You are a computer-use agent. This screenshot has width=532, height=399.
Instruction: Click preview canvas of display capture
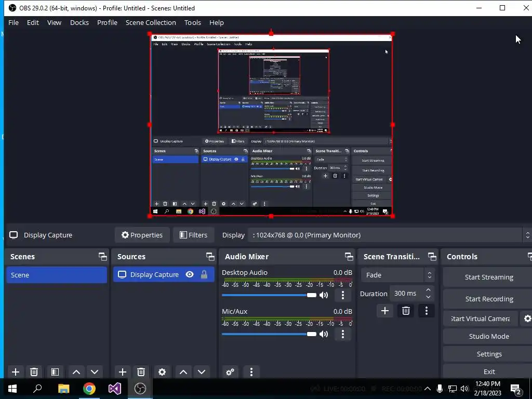(271, 125)
